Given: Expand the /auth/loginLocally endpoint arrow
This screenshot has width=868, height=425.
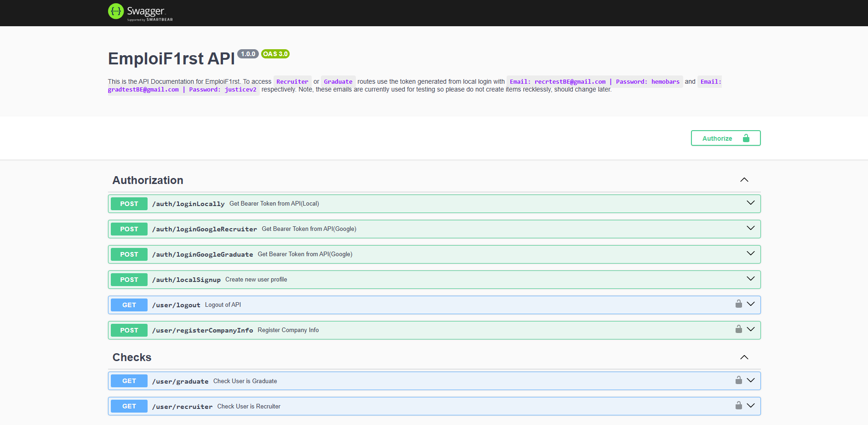Looking at the screenshot, I should point(750,203).
